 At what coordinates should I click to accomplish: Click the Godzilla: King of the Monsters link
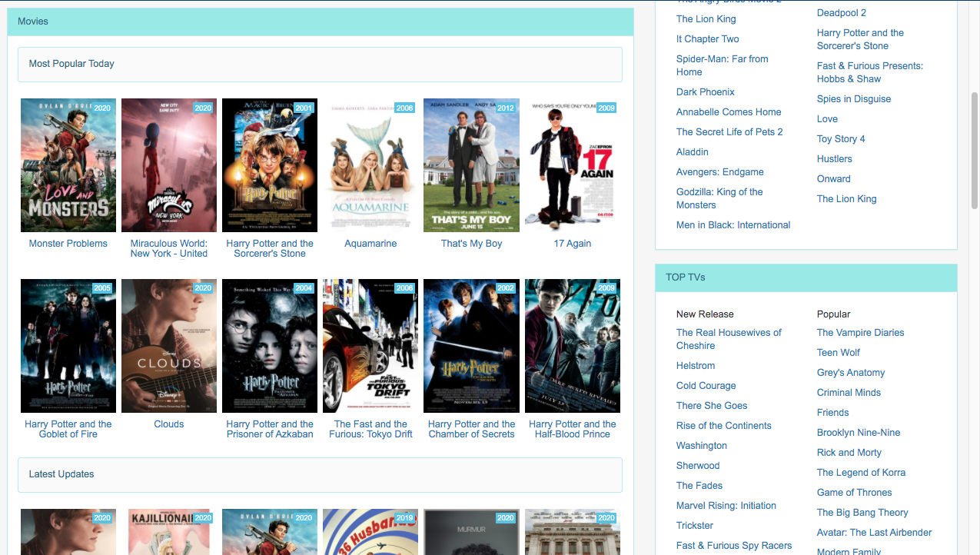(719, 198)
